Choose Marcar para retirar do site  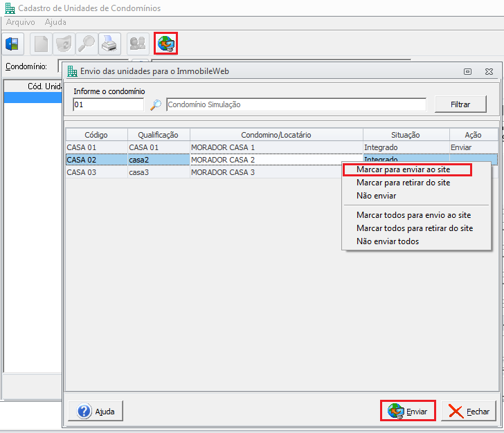tap(403, 183)
